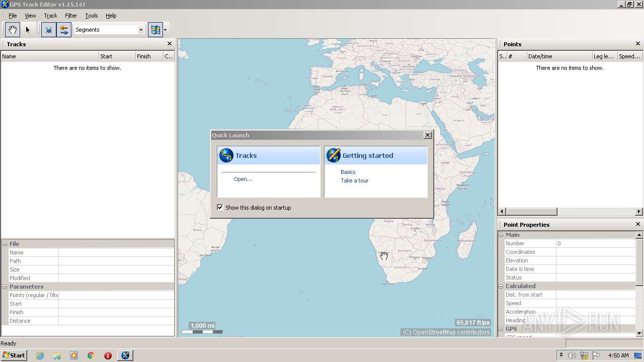Open the Segments combo box
644x362 pixels.
(109, 30)
